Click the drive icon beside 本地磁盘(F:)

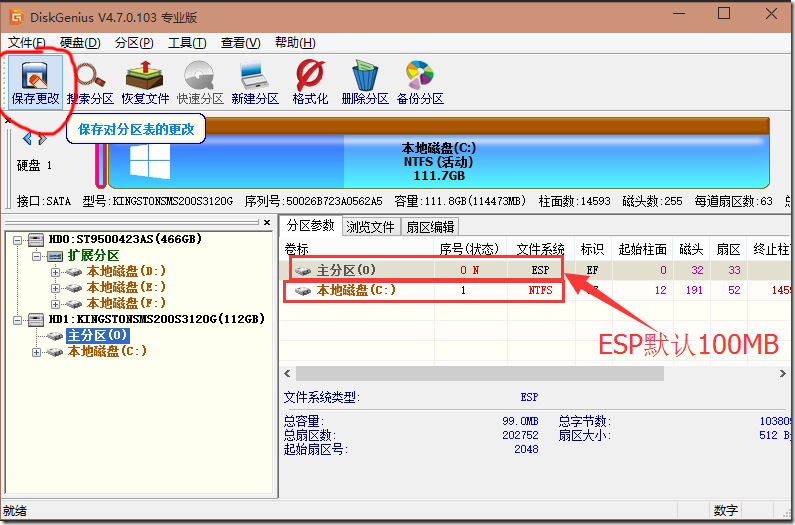(74, 304)
